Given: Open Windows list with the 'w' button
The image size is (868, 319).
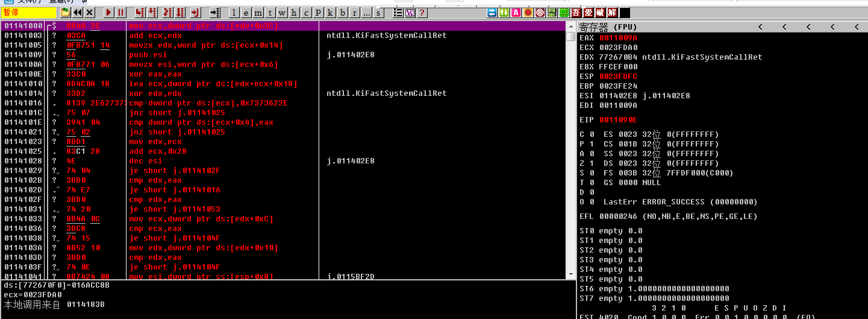Looking at the screenshot, I should [x=282, y=13].
